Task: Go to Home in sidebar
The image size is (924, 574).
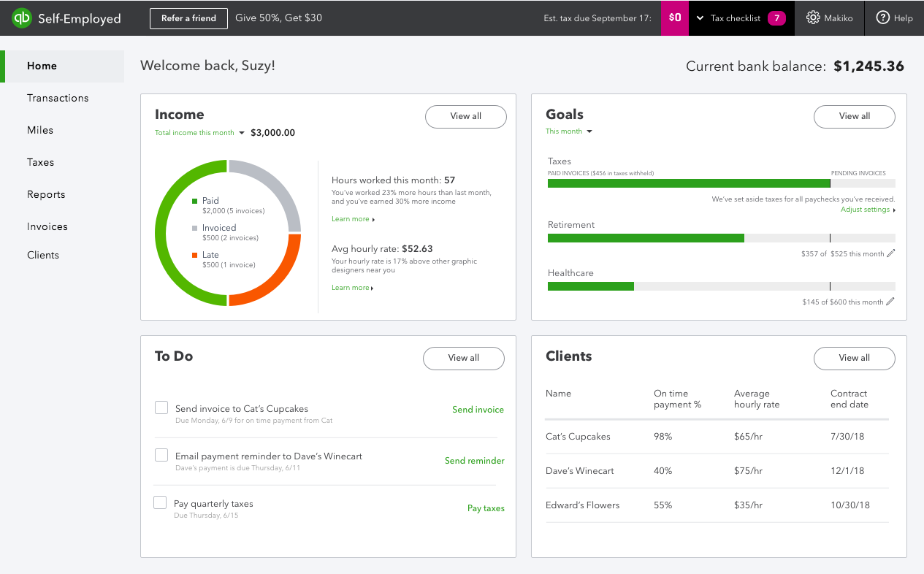Action: 62,66
